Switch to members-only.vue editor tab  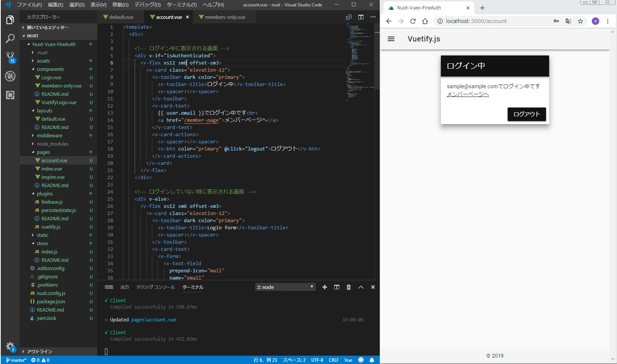[225, 17]
